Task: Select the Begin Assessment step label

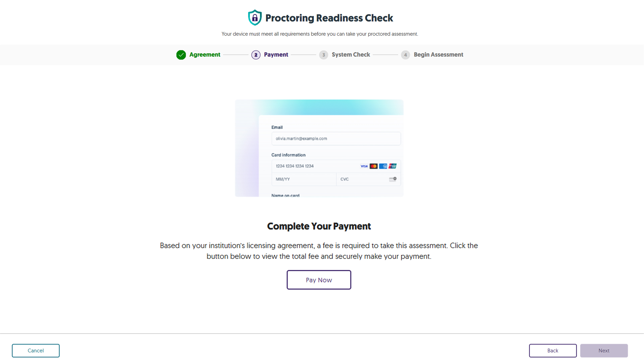Action: (438, 55)
